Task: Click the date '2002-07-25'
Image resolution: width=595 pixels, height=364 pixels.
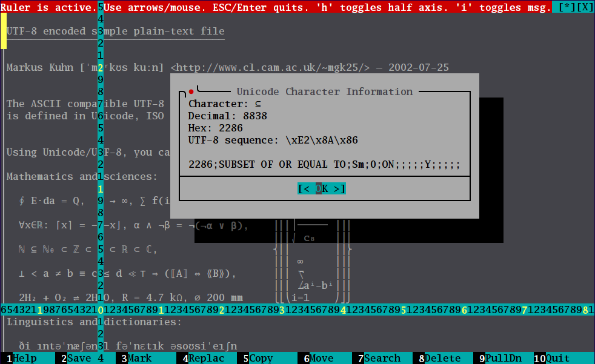Action: 419,67
